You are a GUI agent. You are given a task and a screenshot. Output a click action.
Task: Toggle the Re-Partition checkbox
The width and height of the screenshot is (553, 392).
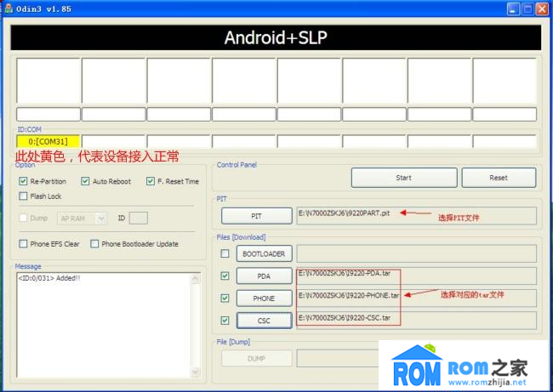point(23,181)
